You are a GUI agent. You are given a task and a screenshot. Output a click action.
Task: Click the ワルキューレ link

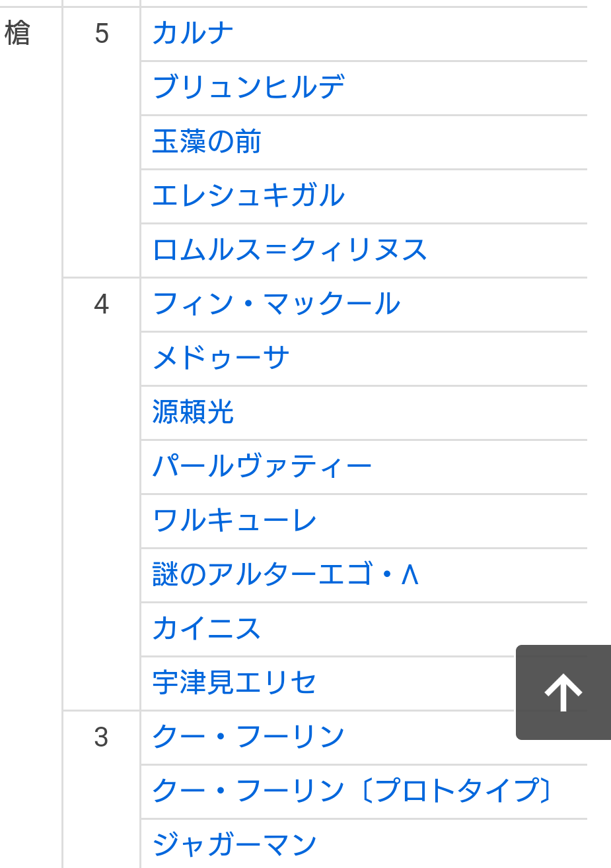(x=234, y=521)
